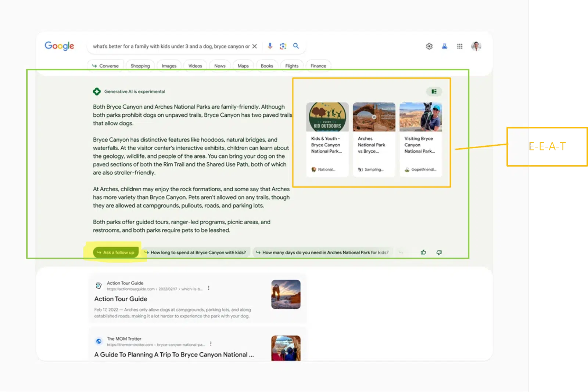Open the Search Labs flask icon
Image resolution: width=588 pixels, height=392 pixels.
click(x=444, y=46)
